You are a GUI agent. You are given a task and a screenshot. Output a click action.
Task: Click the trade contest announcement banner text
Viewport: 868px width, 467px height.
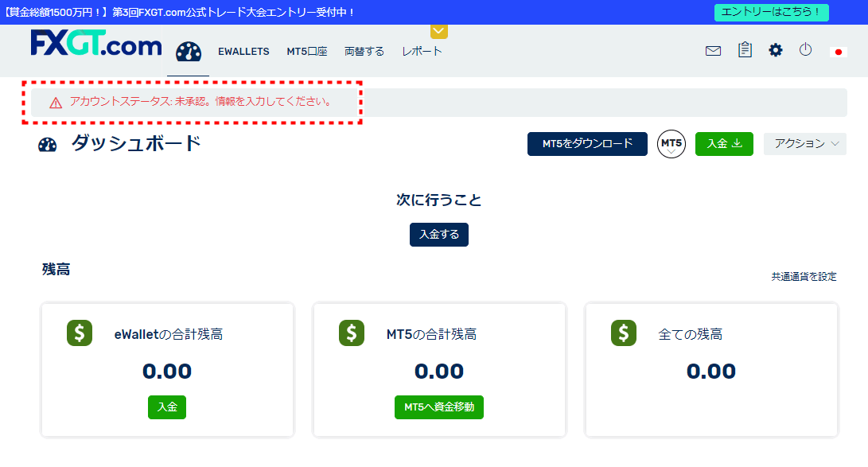coord(179,12)
